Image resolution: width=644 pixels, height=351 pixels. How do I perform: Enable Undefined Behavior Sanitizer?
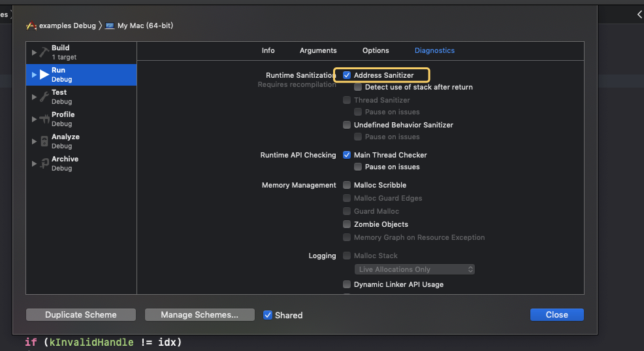[x=347, y=125]
